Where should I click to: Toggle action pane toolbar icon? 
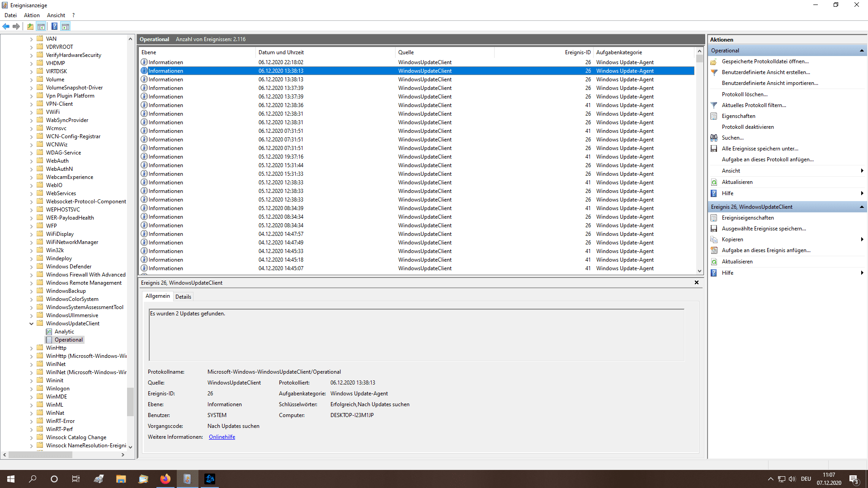pyautogui.click(x=66, y=26)
